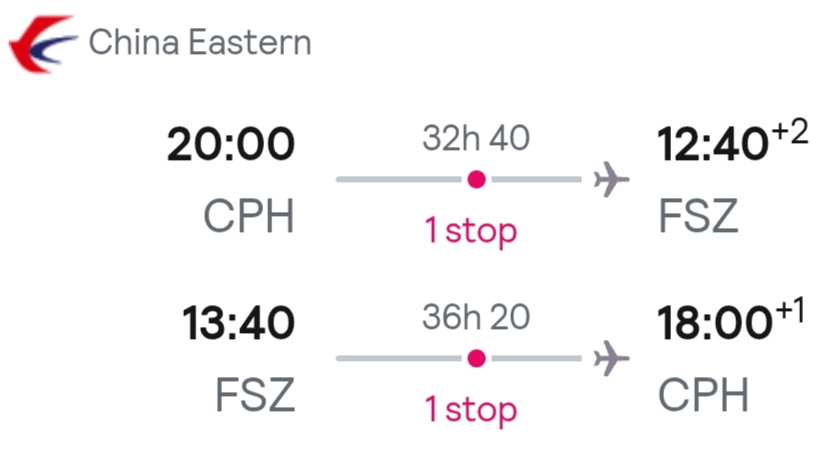Click the outbound flight's pink stop dot
The height and width of the screenshot is (452, 830).
point(476,179)
